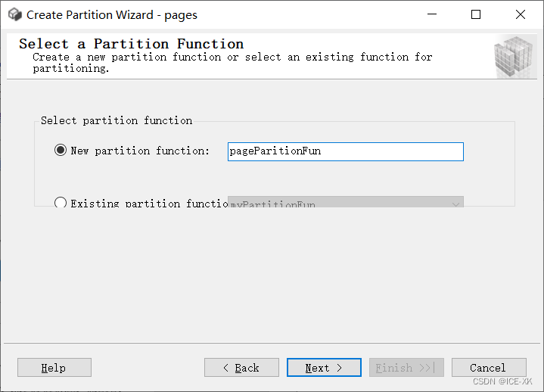This screenshot has height=392, width=544.
Task: Expand the existing function dropdown chevron arrow
Action: point(455,203)
